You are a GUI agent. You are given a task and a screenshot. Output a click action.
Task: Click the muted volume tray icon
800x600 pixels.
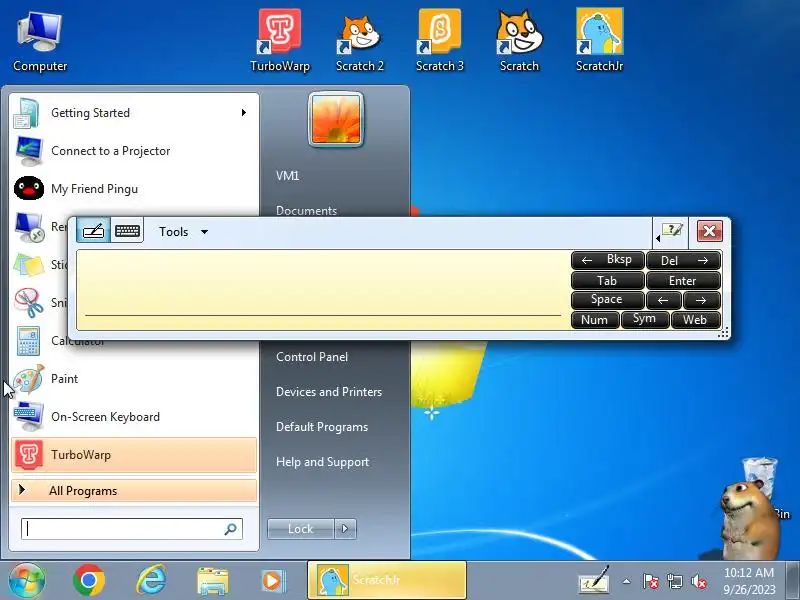click(x=699, y=581)
